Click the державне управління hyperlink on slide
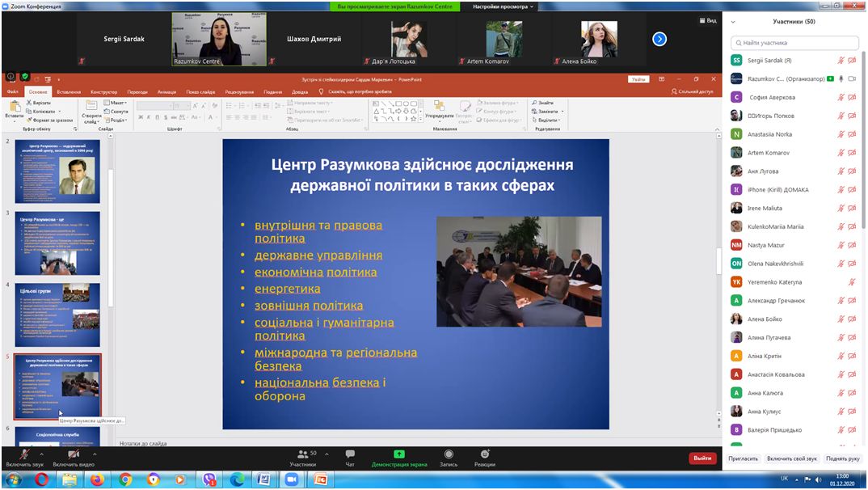Screen dimensions: 868x490 [318, 256]
